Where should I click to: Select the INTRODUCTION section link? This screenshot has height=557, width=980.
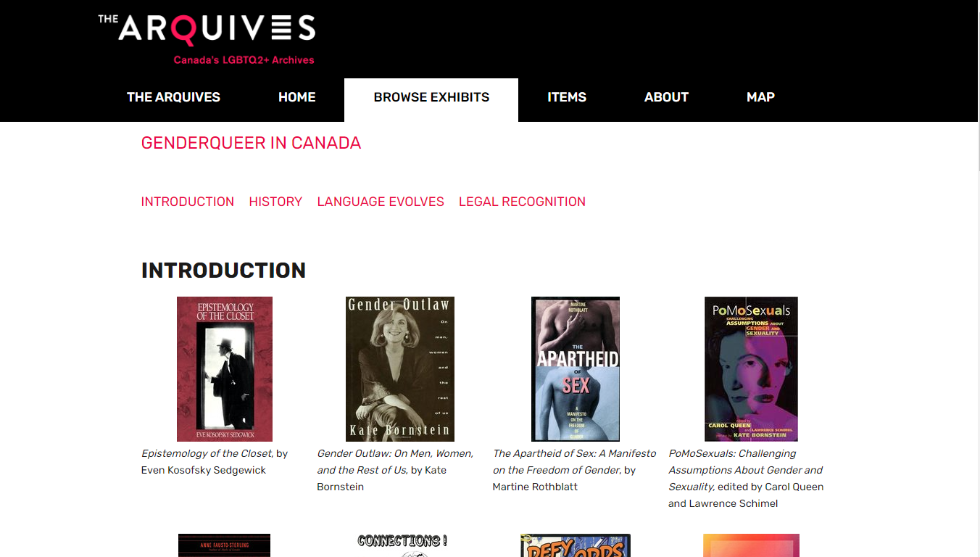point(187,202)
